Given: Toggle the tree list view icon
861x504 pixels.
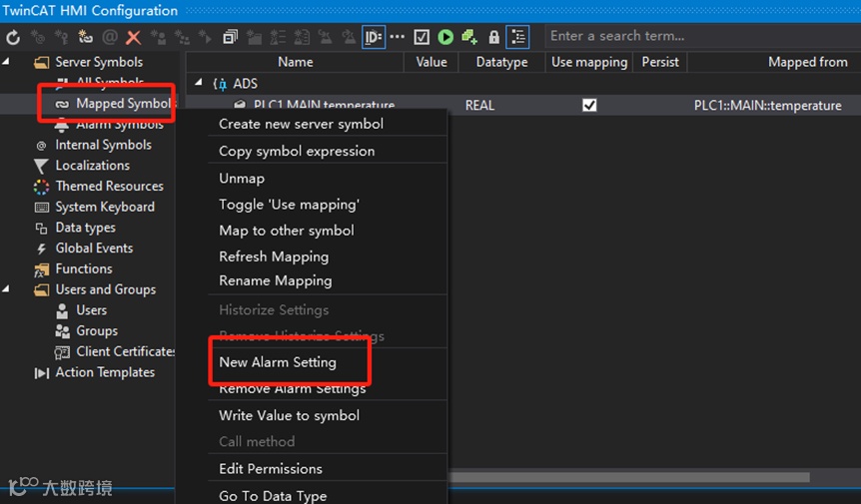Looking at the screenshot, I should 517,37.
